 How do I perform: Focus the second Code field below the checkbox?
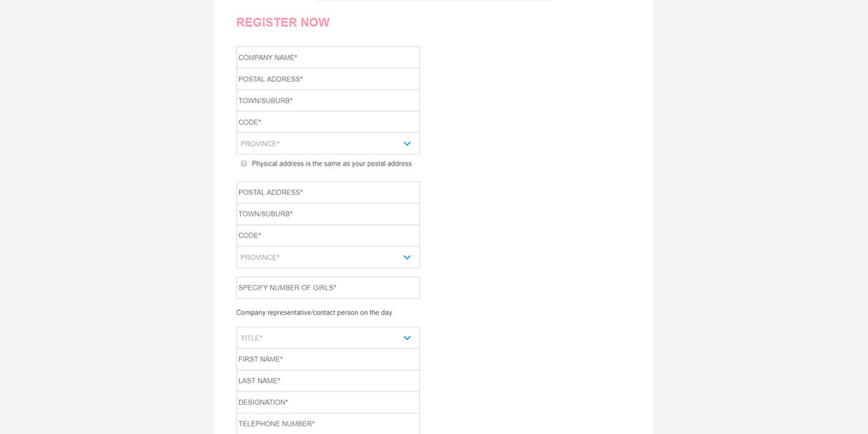click(327, 235)
